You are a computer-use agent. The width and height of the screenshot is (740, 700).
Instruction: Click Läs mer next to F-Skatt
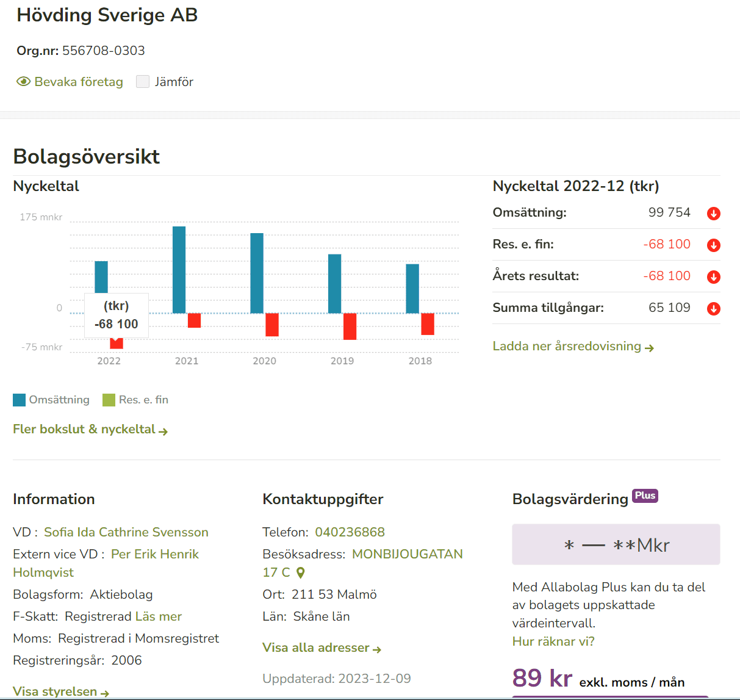point(159,616)
